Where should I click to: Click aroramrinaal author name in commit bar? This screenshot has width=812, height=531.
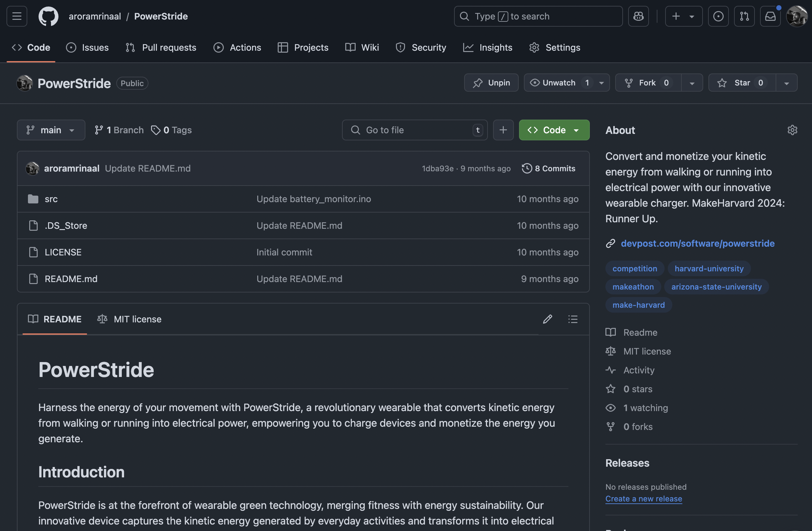point(72,168)
